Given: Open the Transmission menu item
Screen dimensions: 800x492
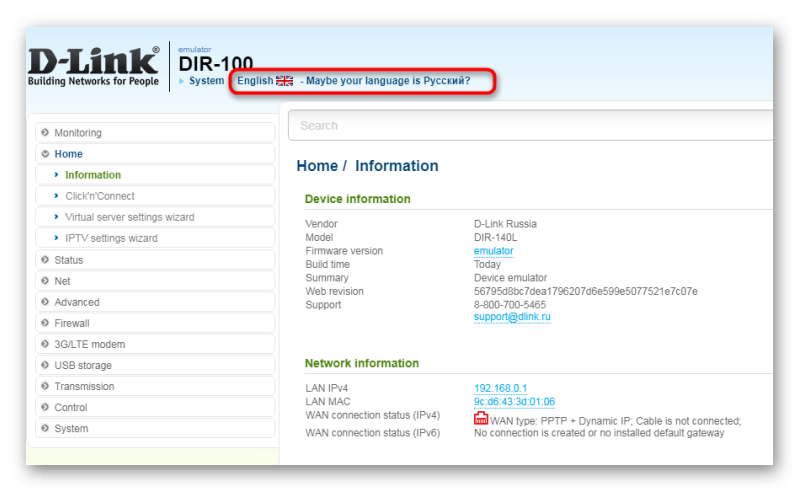Looking at the screenshot, I should pos(155,386).
